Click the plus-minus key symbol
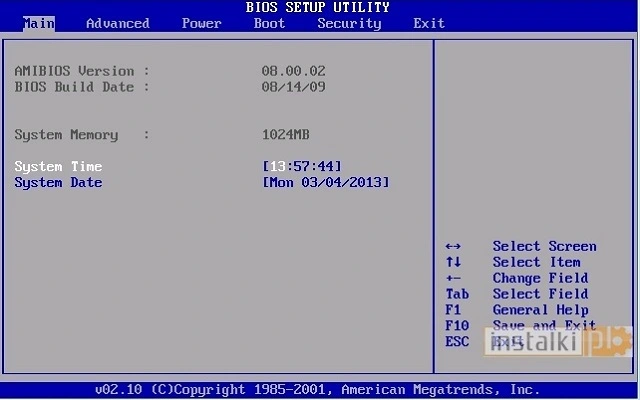640x400 pixels. [453, 278]
